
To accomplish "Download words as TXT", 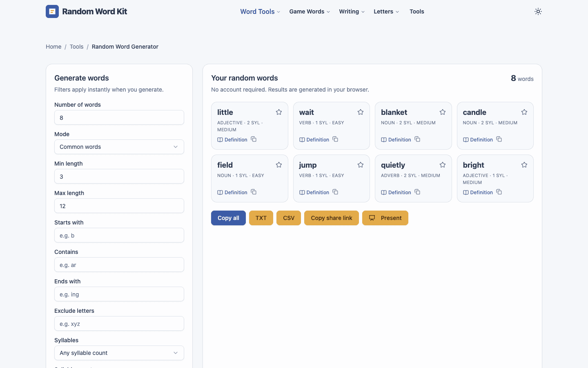I will 261,218.
